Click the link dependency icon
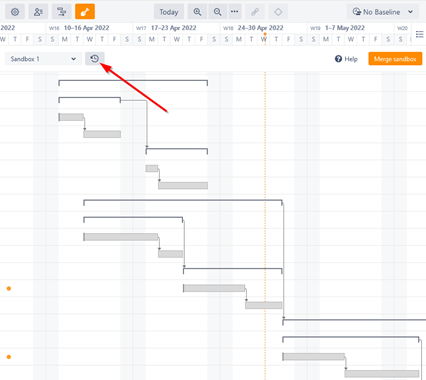 pos(255,12)
